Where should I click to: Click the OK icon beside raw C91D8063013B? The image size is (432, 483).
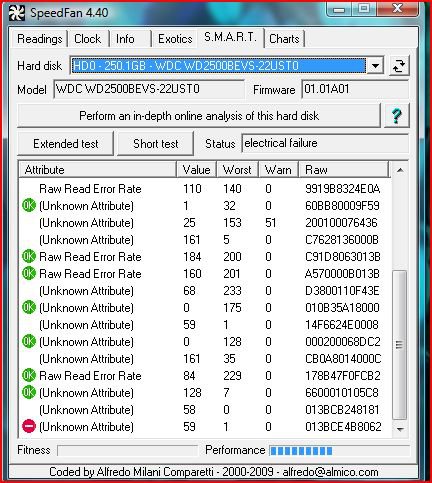click(x=29, y=257)
